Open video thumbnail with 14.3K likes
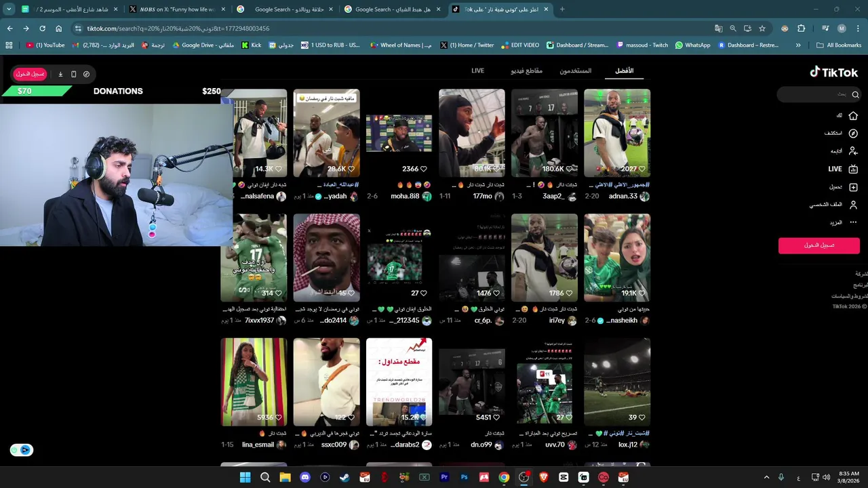 point(254,133)
